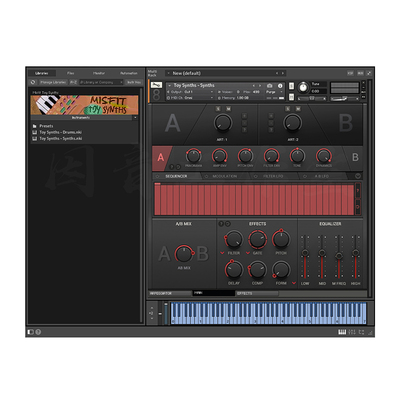Open the Output channel dropdown
This screenshot has height=400, width=400.
coord(211,92)
